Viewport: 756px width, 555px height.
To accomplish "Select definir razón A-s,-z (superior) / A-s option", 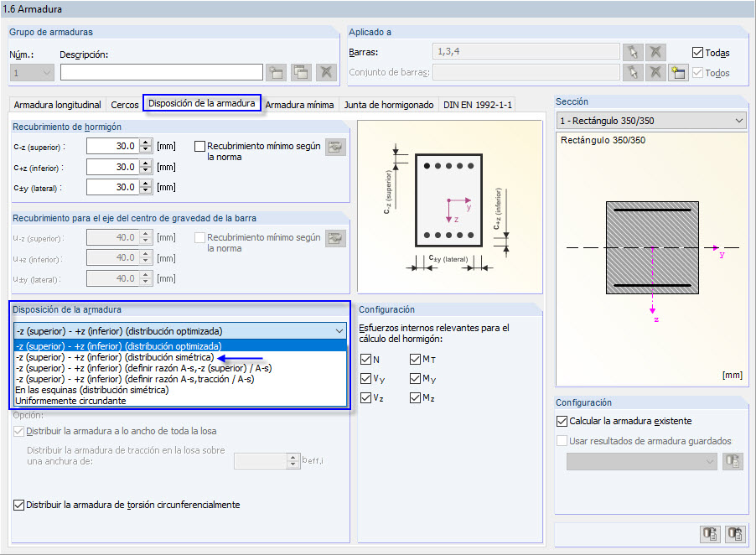I will pos(180,368).
